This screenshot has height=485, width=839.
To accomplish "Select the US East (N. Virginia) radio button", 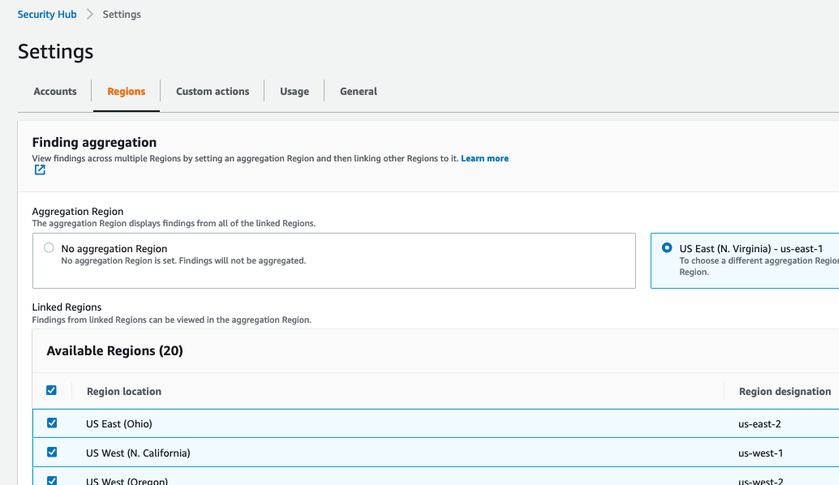I will [x=667, y=248].
